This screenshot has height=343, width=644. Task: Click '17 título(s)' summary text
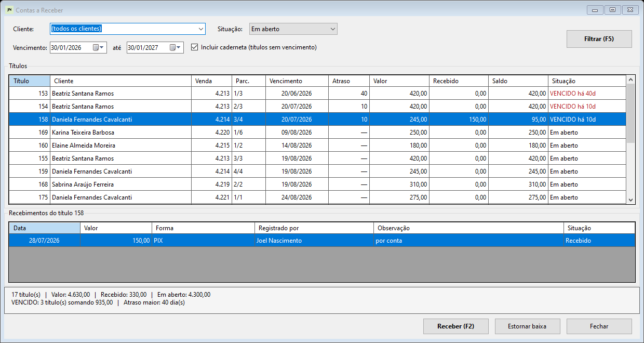coord(26,295)
